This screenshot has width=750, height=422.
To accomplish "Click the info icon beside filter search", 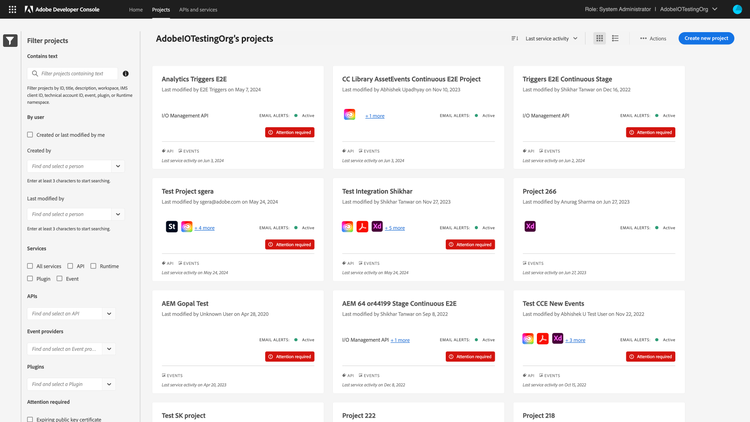I will tap(125, 73).
